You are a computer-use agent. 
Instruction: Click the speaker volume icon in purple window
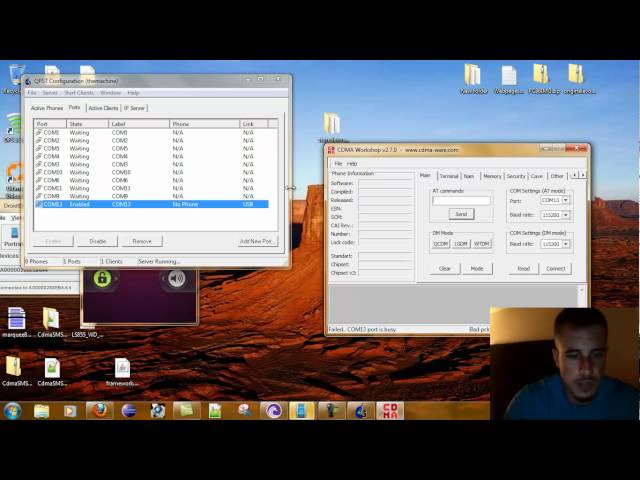(x=176, y=278)
